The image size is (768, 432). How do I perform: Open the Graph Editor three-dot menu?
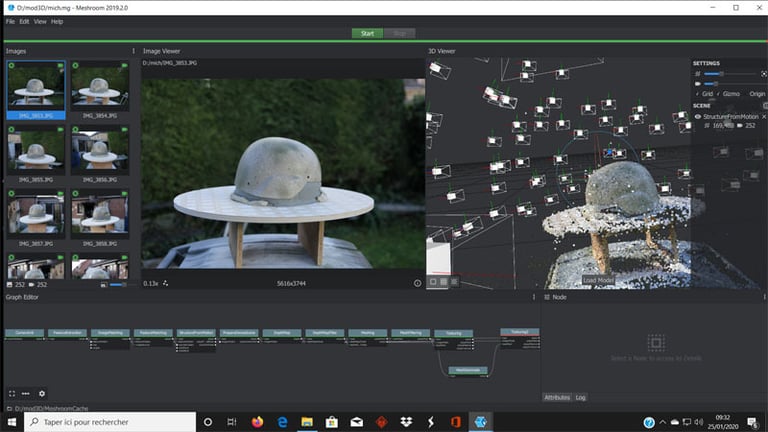pyautogui.click(x=535, y=297)
